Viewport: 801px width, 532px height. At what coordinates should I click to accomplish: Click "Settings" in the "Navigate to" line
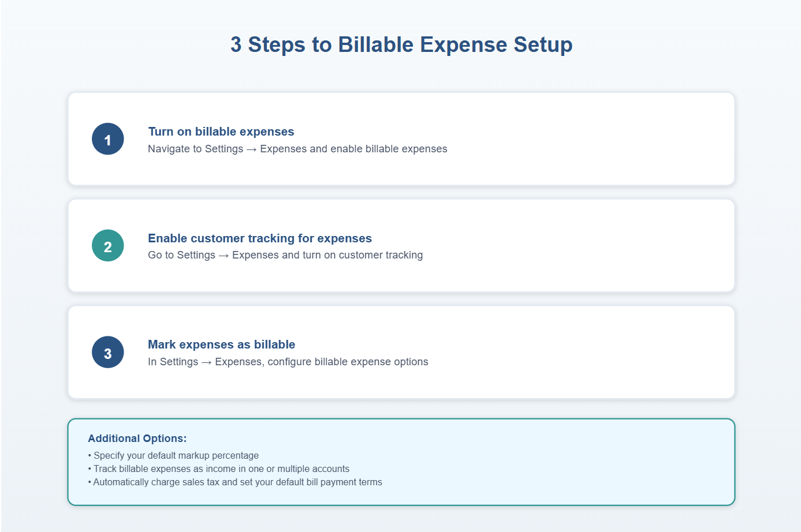[224, 149]
